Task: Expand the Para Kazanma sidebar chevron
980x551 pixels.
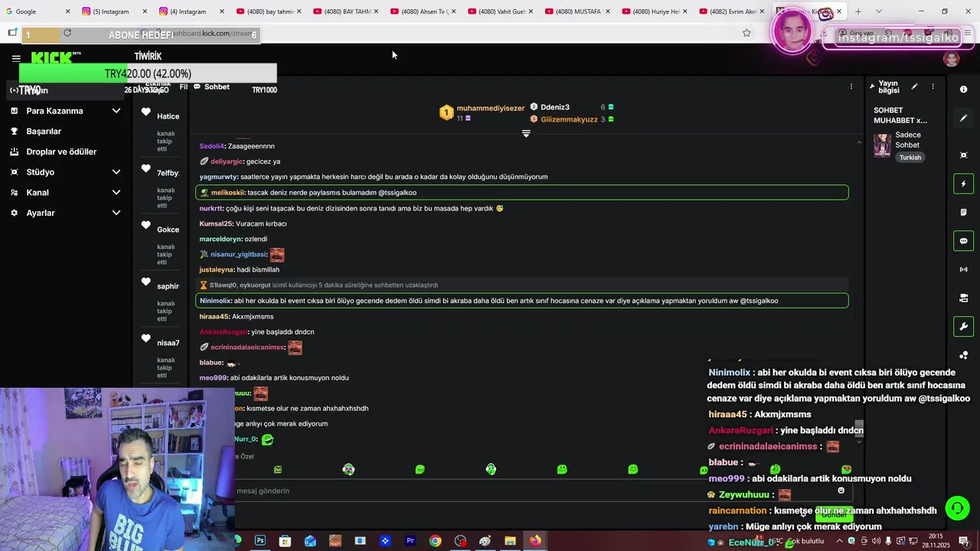Action: [x=116, y=111]
